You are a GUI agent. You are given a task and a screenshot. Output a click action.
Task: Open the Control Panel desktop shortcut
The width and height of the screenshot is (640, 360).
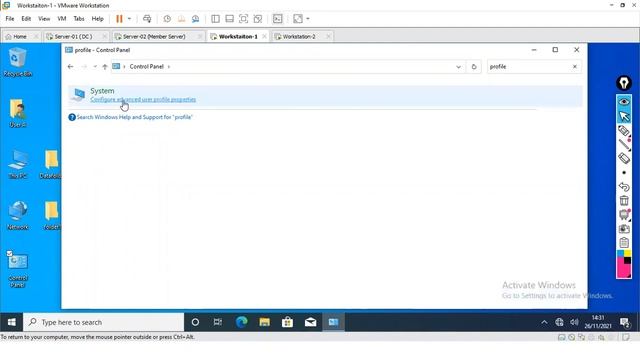[x=18, y=269]
